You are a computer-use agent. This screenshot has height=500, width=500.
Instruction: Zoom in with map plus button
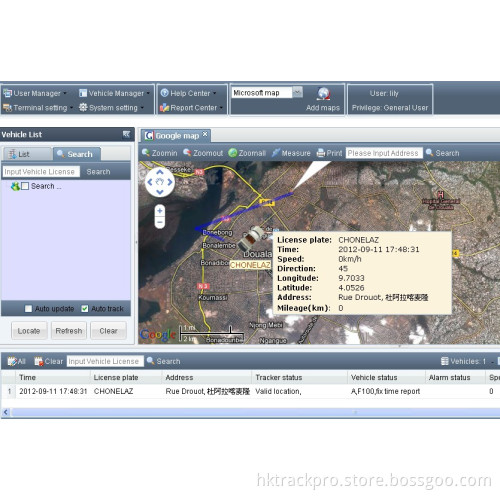coord(160,211)
